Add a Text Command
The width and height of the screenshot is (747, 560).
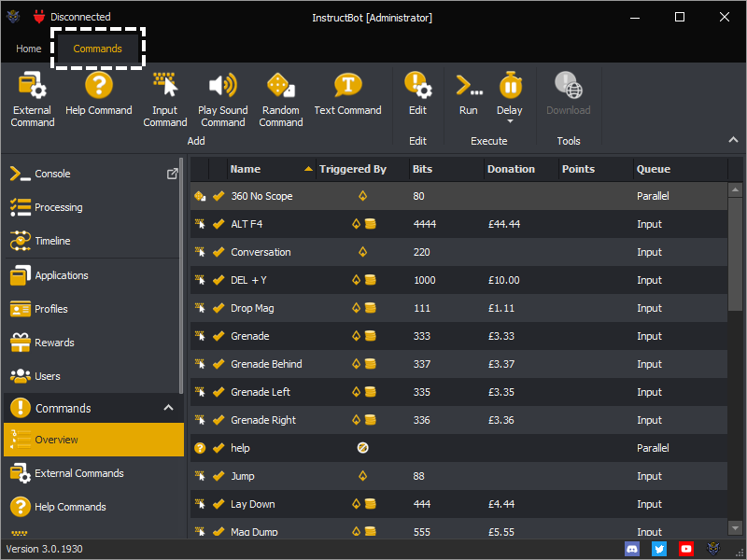tap(347, 93)
